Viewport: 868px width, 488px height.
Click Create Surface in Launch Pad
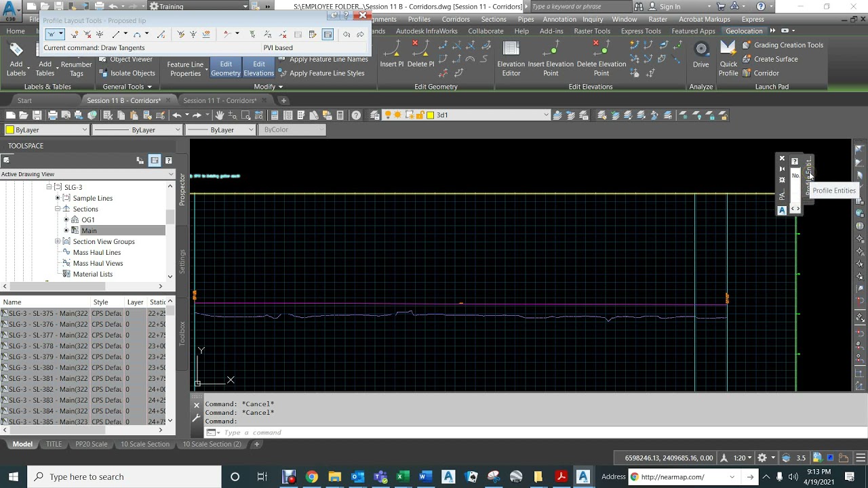(770, 59)
